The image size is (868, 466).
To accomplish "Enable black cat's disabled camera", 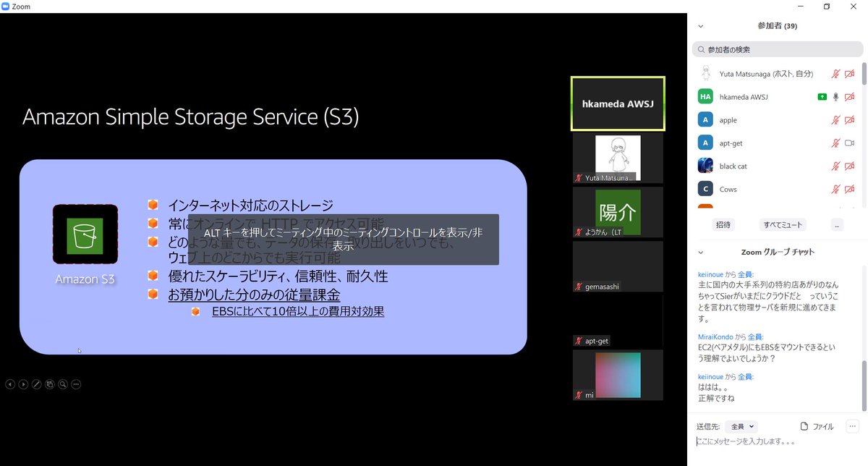I will (850, 166).
